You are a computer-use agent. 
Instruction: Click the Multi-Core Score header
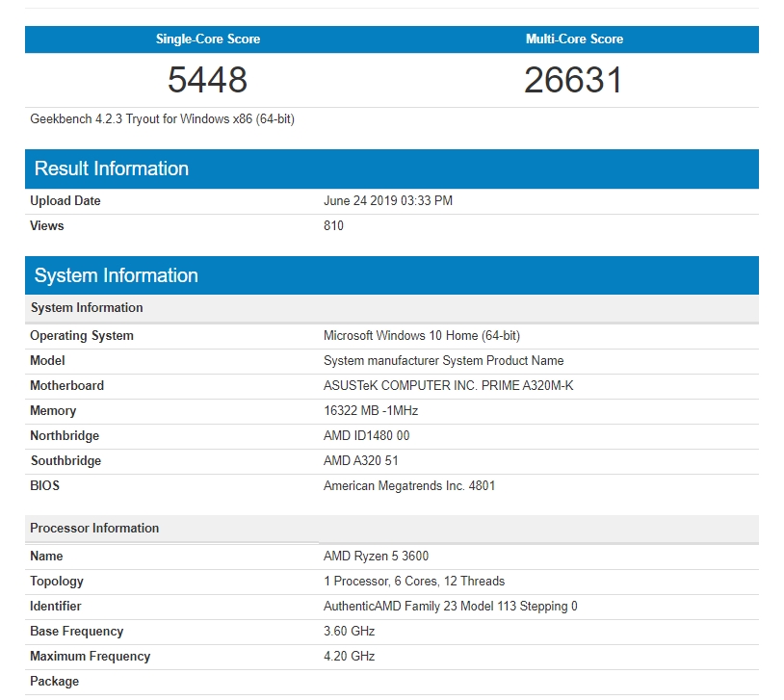[574, 39]
